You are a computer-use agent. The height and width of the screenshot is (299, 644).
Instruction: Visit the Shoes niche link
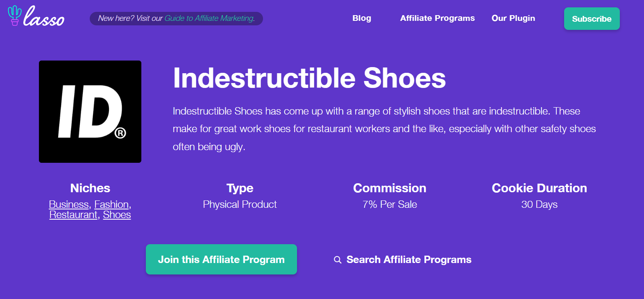point(117,215)
